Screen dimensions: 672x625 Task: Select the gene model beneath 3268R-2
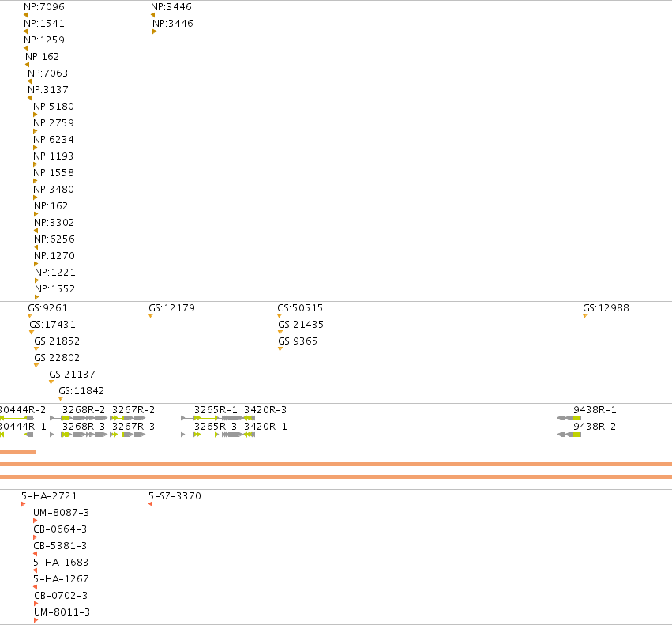79,418
